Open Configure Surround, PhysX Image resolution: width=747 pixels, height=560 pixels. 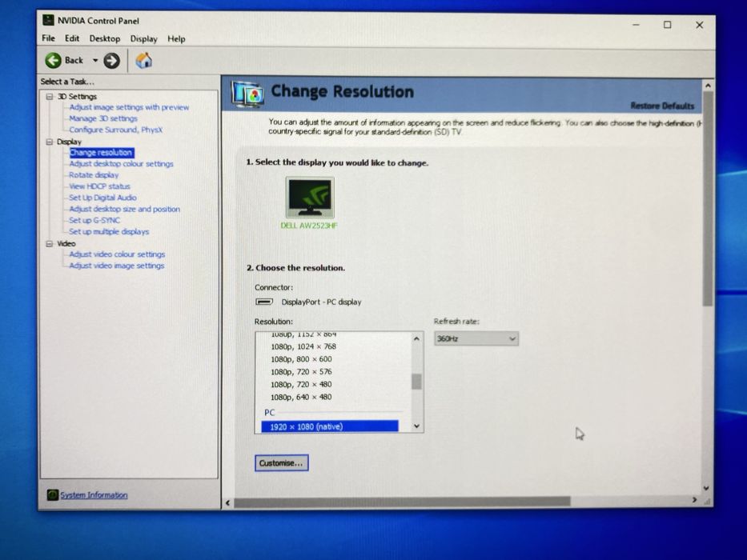tap(116, 130)
